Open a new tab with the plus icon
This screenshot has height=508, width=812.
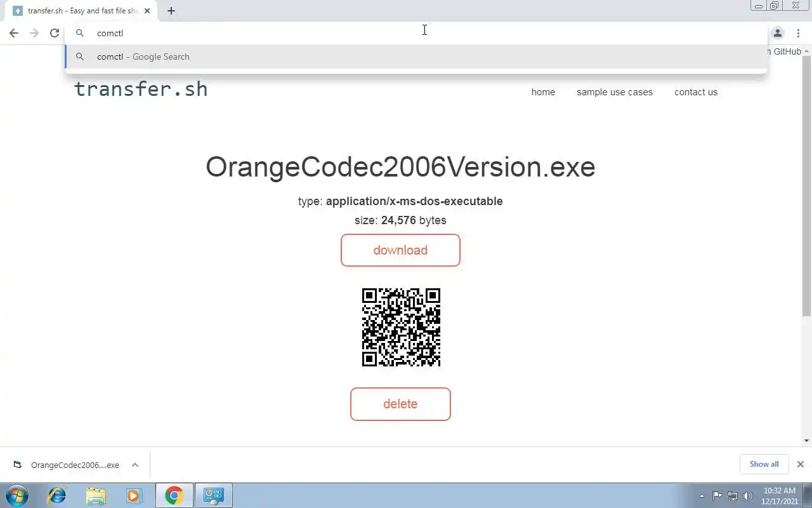(x=171, y=11)
